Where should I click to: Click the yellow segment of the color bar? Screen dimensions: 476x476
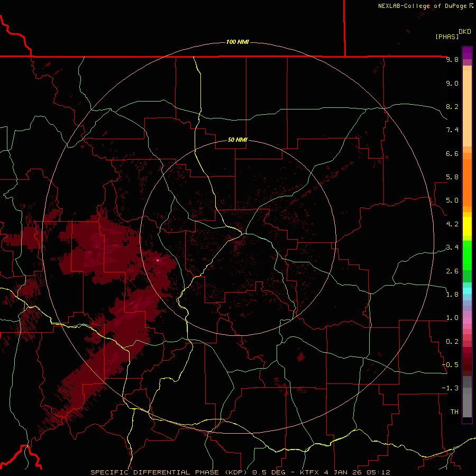pos(467,226)
